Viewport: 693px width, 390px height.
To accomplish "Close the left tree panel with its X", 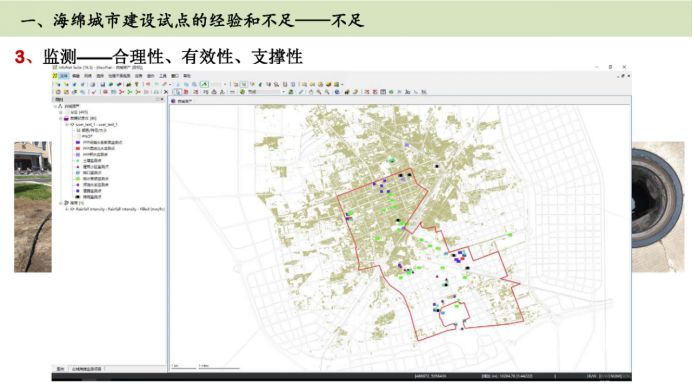I will pyautogui.click(x=162, y=99).
